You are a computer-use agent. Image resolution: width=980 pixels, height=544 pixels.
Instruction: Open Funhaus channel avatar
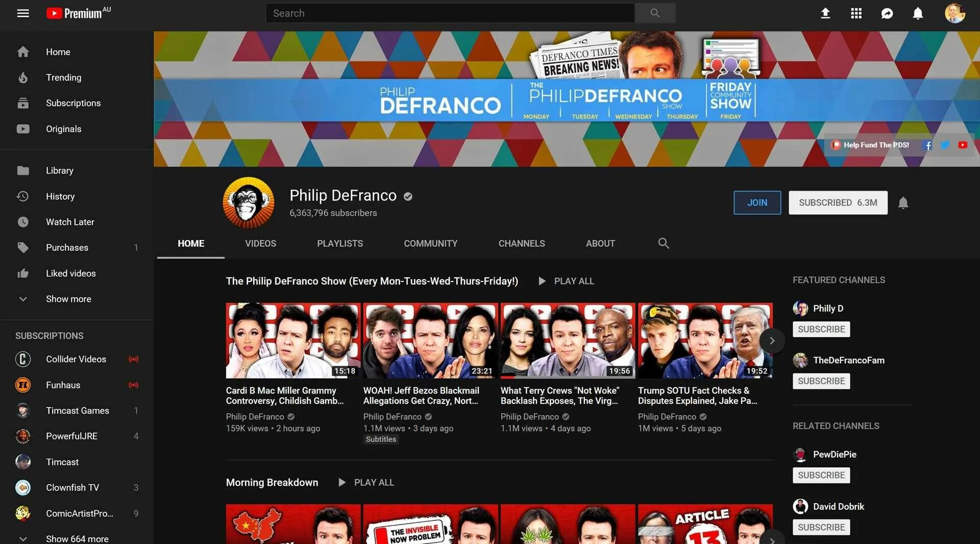(23, 385)
